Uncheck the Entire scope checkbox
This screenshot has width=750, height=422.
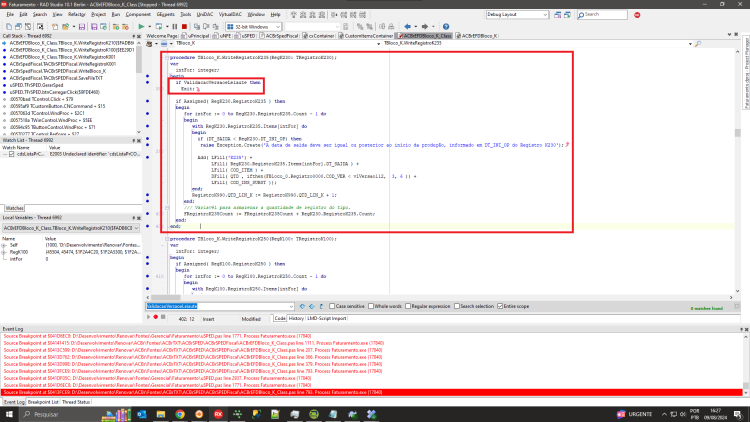(500, 306)
